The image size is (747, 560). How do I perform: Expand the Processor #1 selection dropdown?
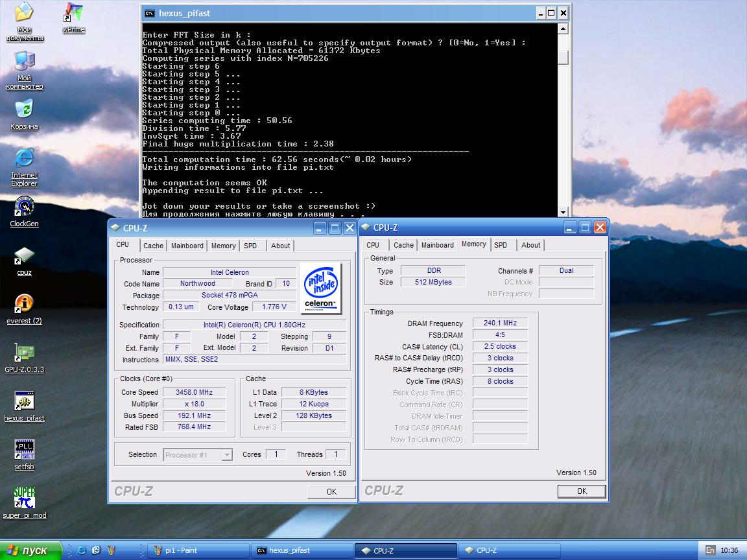227,455
